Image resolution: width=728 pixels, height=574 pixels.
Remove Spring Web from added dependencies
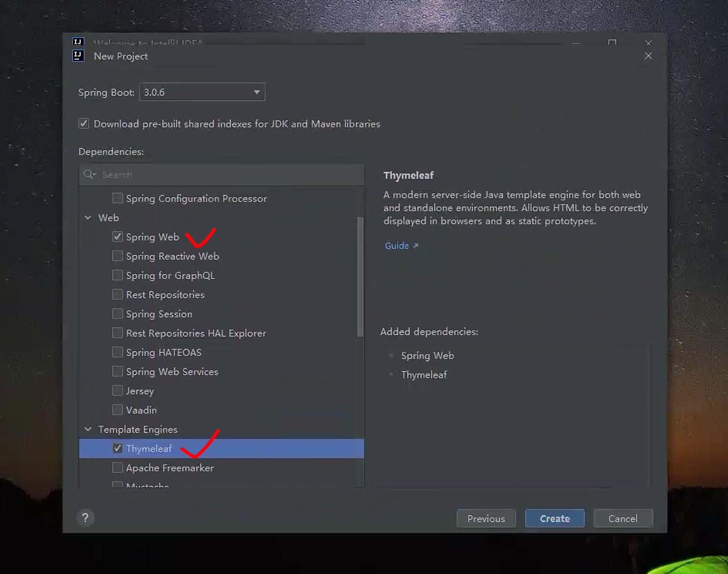pyautogui.click(x=391, y=355)
